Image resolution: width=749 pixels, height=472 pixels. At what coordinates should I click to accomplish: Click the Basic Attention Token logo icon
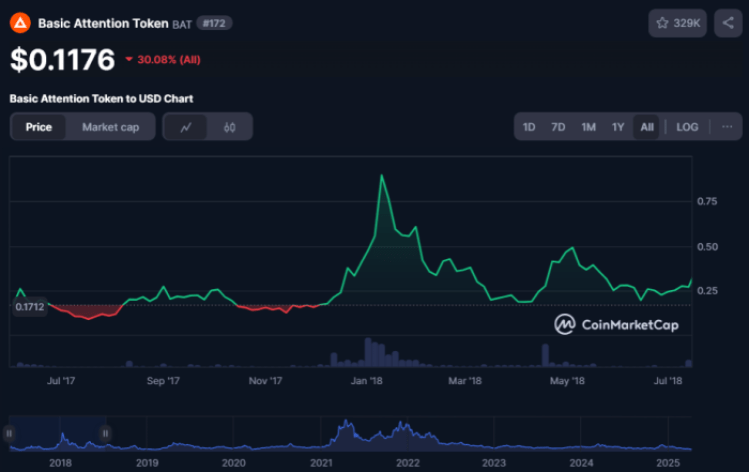pyautogui.click(x=20, y=22)
